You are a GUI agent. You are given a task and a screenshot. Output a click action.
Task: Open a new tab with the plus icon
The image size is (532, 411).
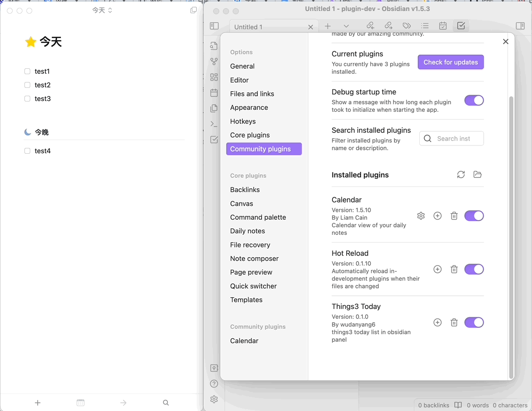328,26
